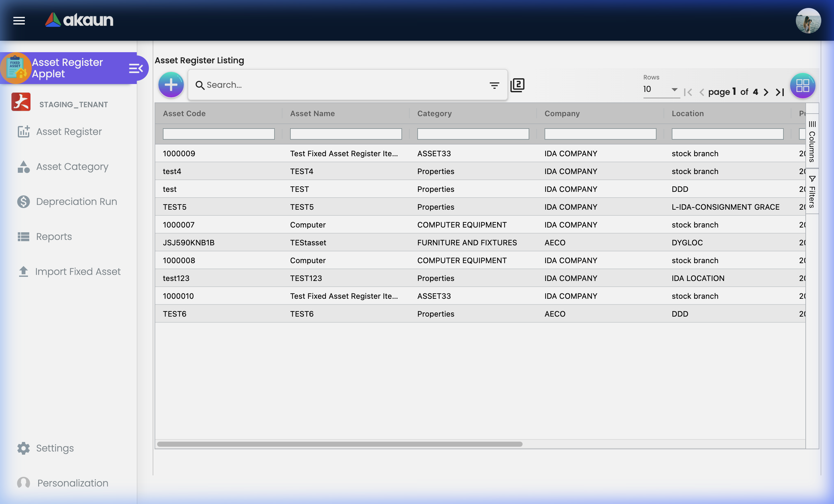Screen dimensions: 834x504
Task: Open the Reports section
Action: [23, 237]
